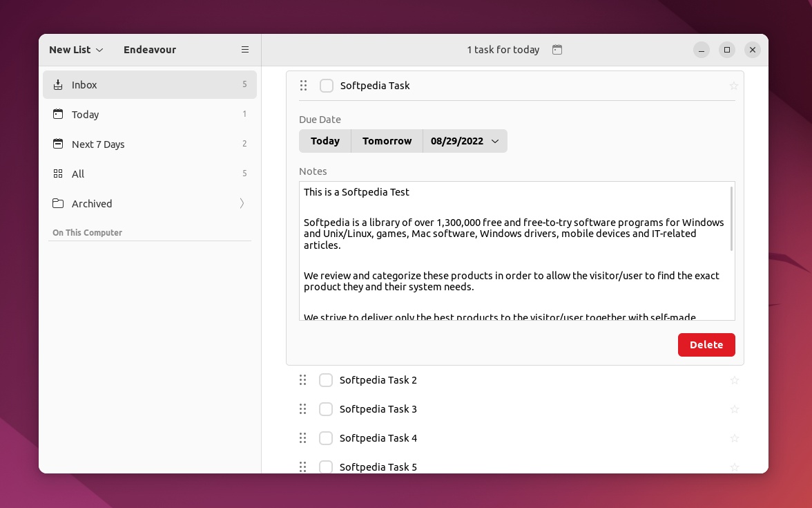812x508 pixels.
Task: Mark Softpedia Task 2 as complete
Action: [326, 380]
